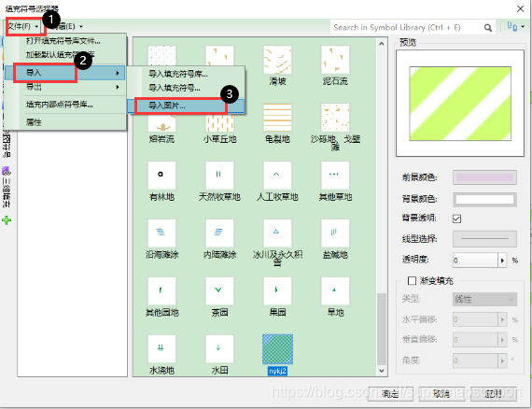Select the 其他园地 fill symbol

click(161, 297)
